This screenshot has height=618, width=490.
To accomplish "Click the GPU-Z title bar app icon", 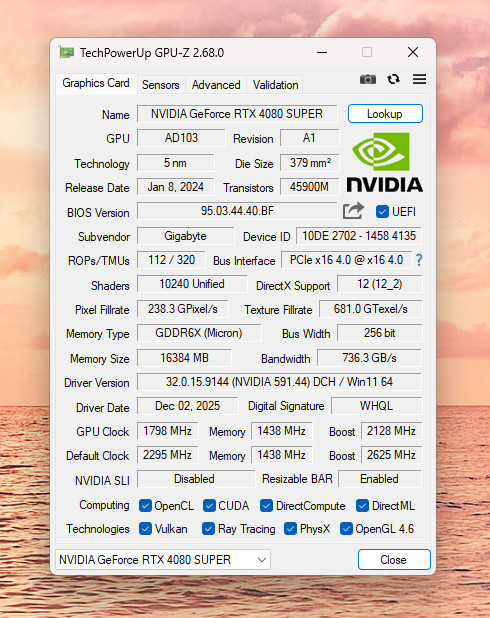I will click(67, 52).
